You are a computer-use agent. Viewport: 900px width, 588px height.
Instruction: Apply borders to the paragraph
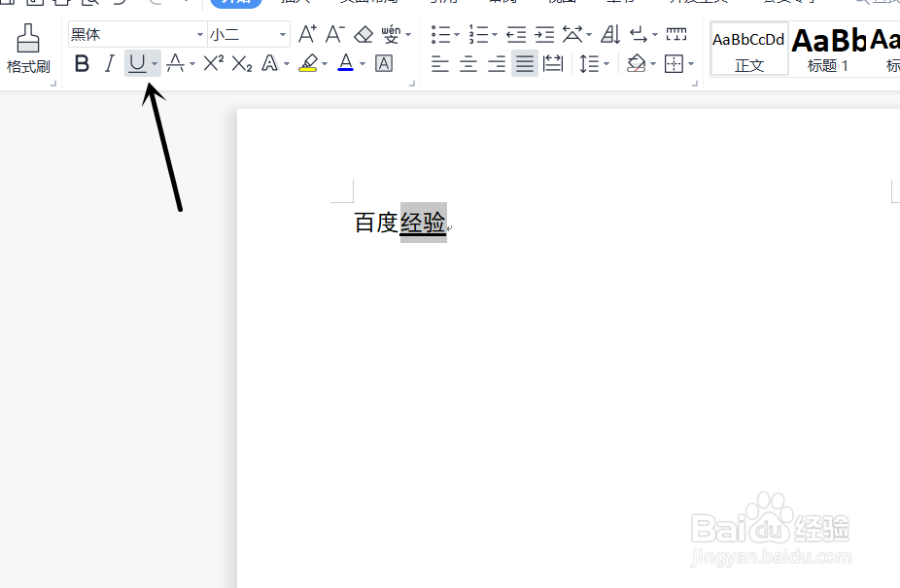pyautogui.click(x=674, y=63)
